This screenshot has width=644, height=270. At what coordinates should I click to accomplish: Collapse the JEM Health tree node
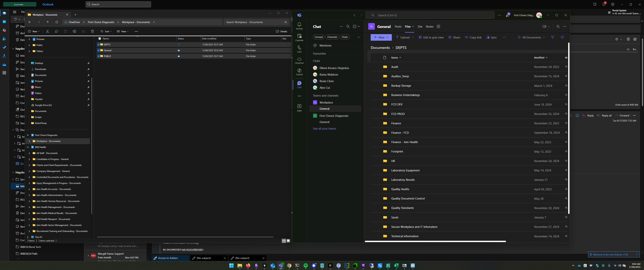point(28,147)
